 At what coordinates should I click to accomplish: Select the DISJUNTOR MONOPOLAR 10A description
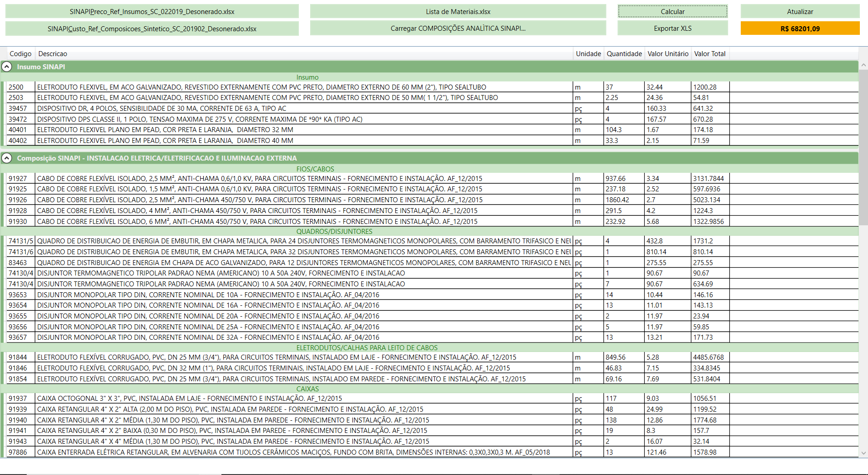coord(208,295)
